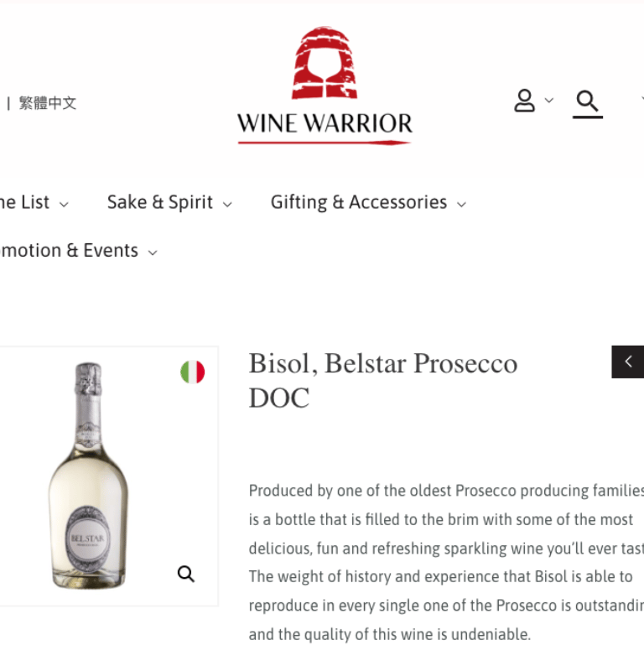This screenshot has height=661, width=644.
Task: Open the Promotion & Events menu
Action: 69,251
